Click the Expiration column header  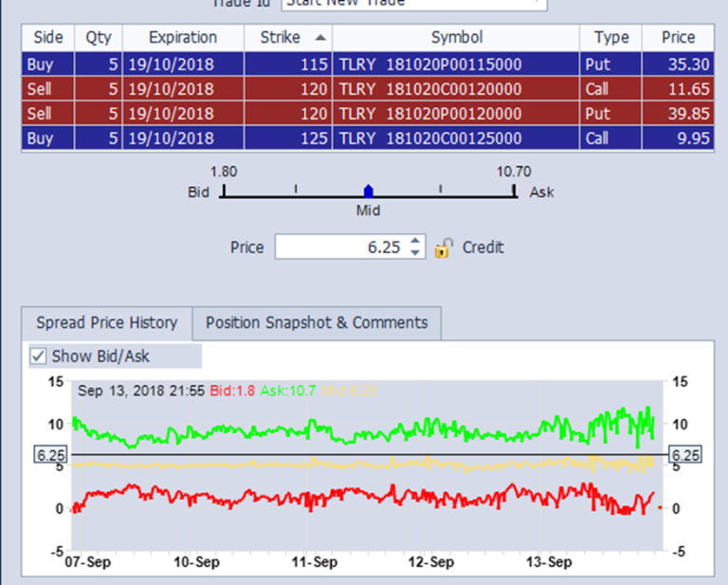tap(182, 38)
